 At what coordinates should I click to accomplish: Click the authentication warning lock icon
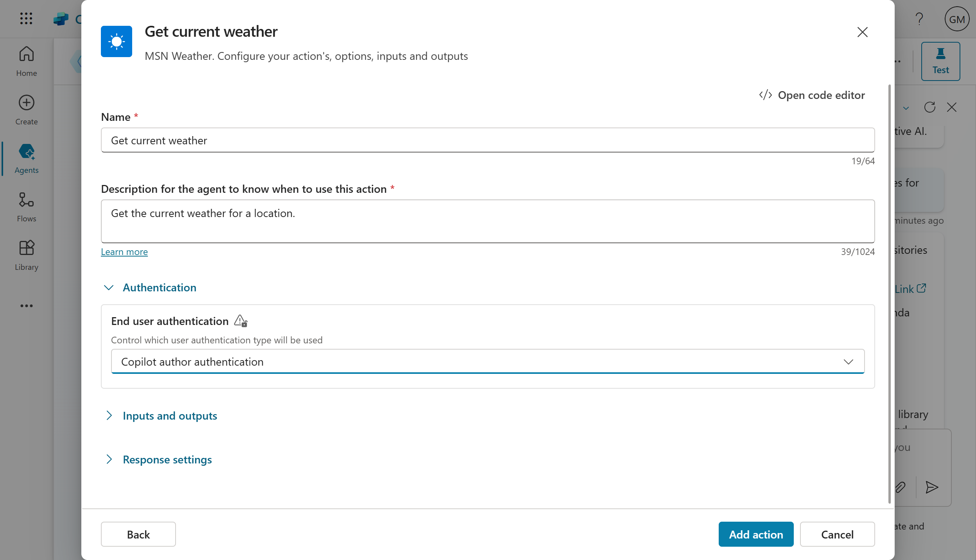[x=241, y=321]
